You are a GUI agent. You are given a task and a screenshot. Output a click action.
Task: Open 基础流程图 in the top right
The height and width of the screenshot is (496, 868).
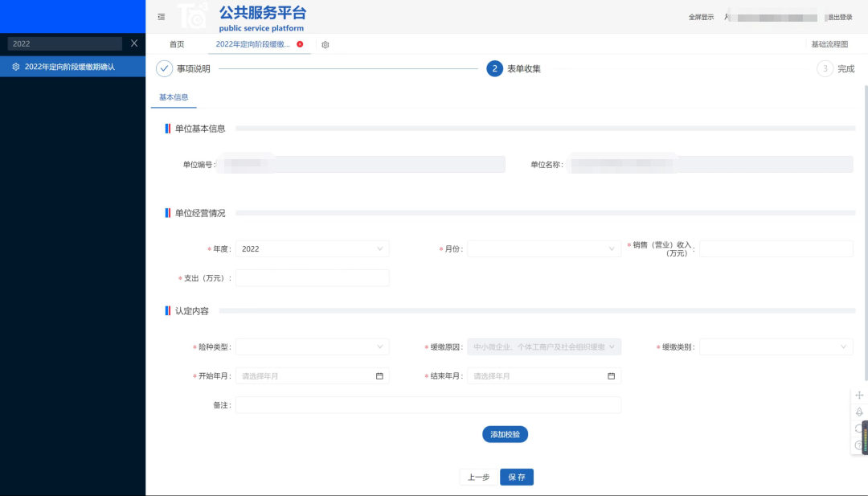coord(831,45)
